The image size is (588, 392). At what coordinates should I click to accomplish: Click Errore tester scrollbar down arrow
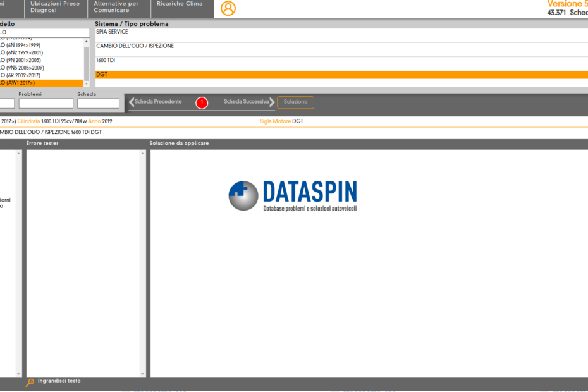pos(144,374)
